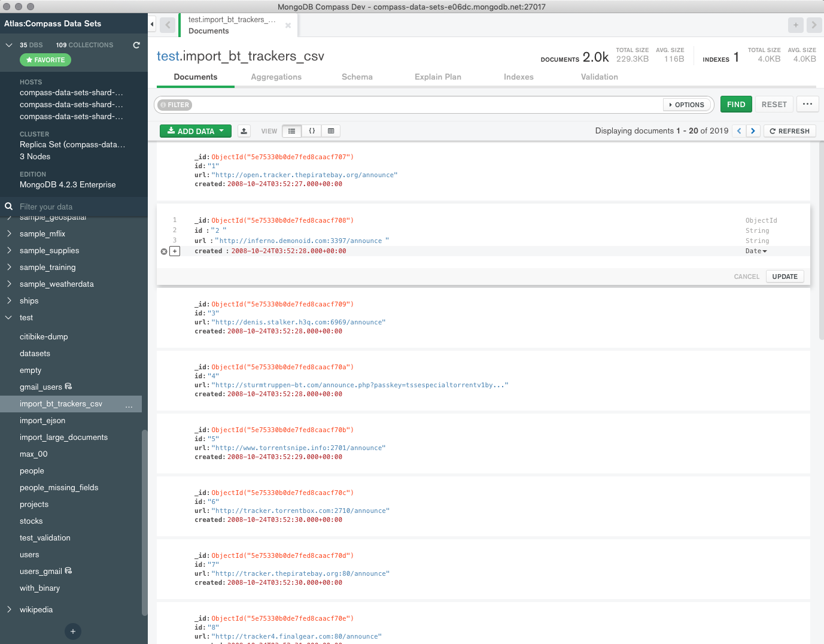Open the Documents tab
The image size is (824, 644).
pyautogui.click(x=196, y=77)
